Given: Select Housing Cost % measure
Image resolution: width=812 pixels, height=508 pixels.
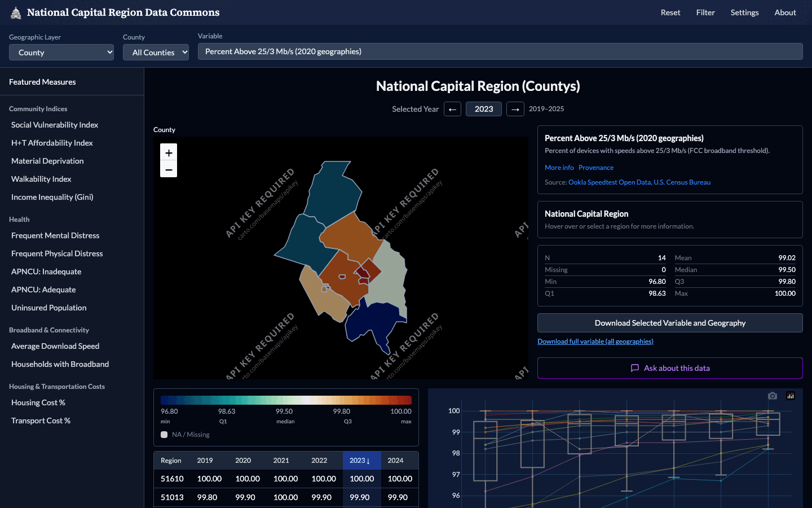Looking at the screenshot, I should pyautogui.click(x=38, y=402).
